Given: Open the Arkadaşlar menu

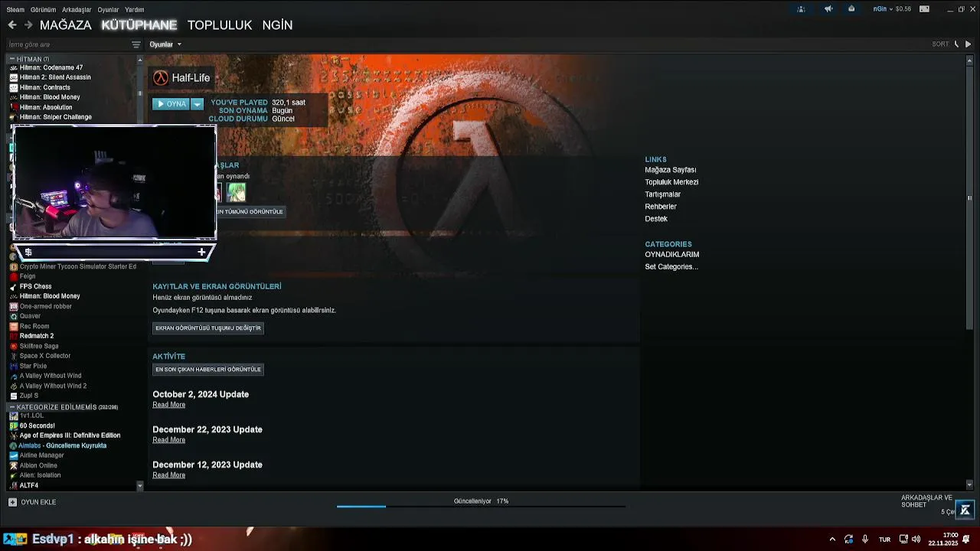Looking at the screenshot, I should click(77, 10).
